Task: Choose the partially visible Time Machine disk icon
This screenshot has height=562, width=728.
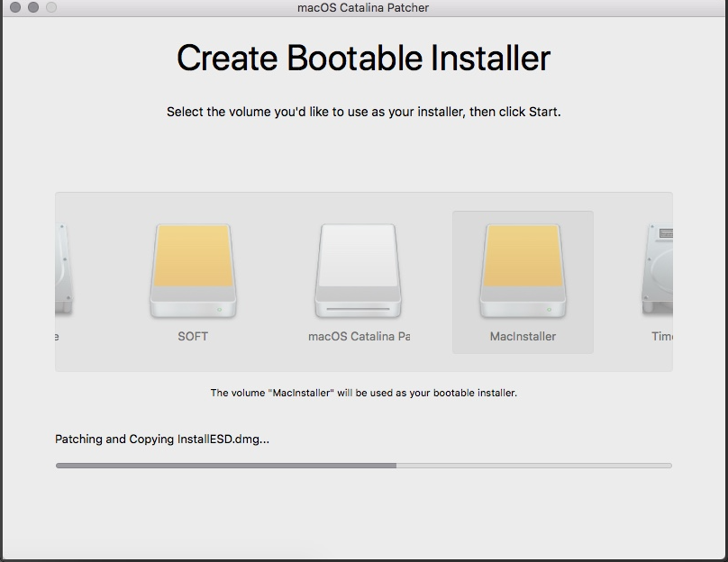Action: click(658, 270)
